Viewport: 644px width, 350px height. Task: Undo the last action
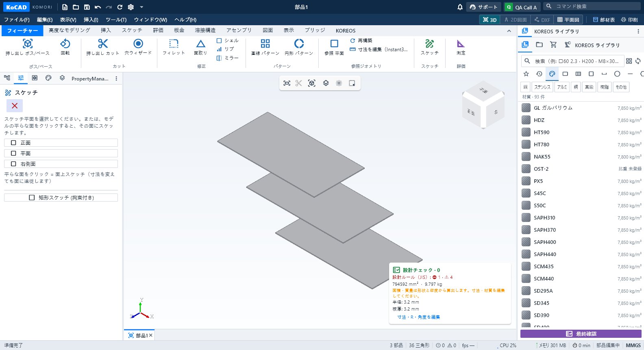(x=98, y=7)
